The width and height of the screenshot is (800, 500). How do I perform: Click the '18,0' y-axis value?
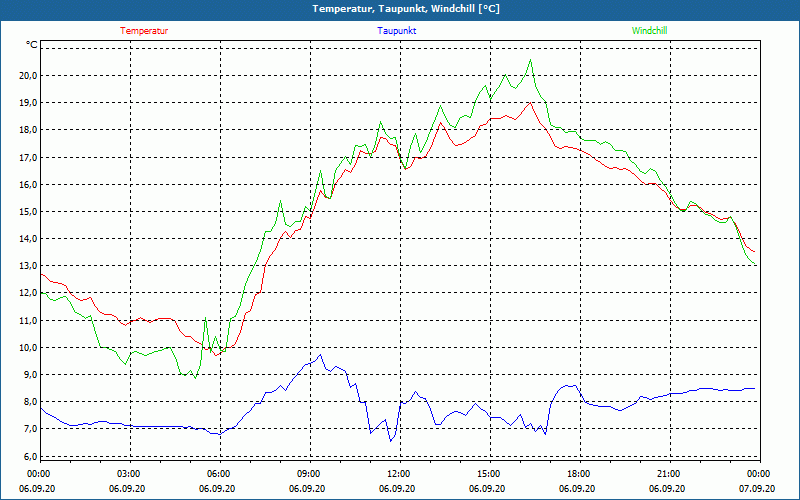click(29, 130)
